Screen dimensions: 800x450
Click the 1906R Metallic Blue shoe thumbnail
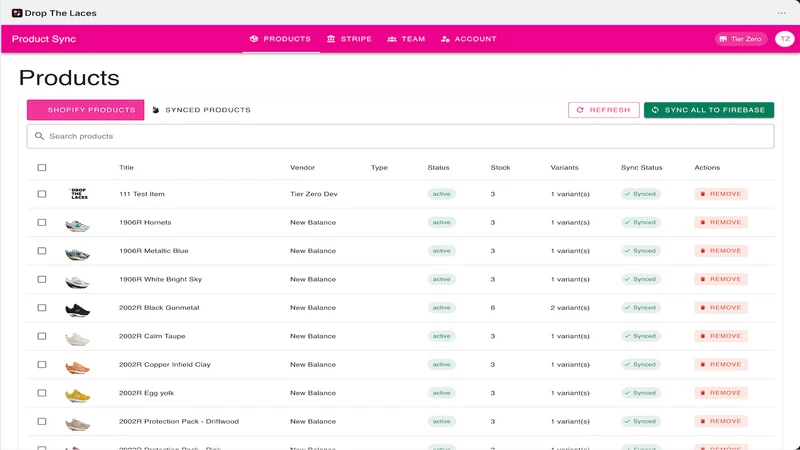click(78, 254)
